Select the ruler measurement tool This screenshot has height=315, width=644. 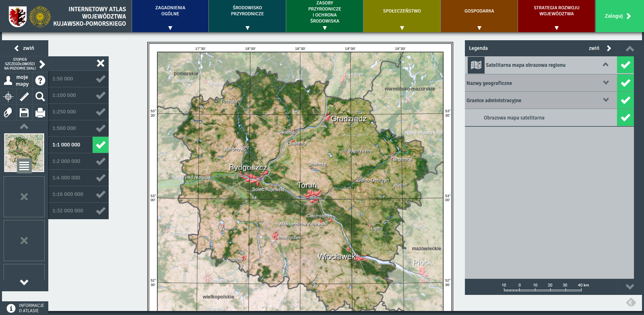tap(24, 97)
